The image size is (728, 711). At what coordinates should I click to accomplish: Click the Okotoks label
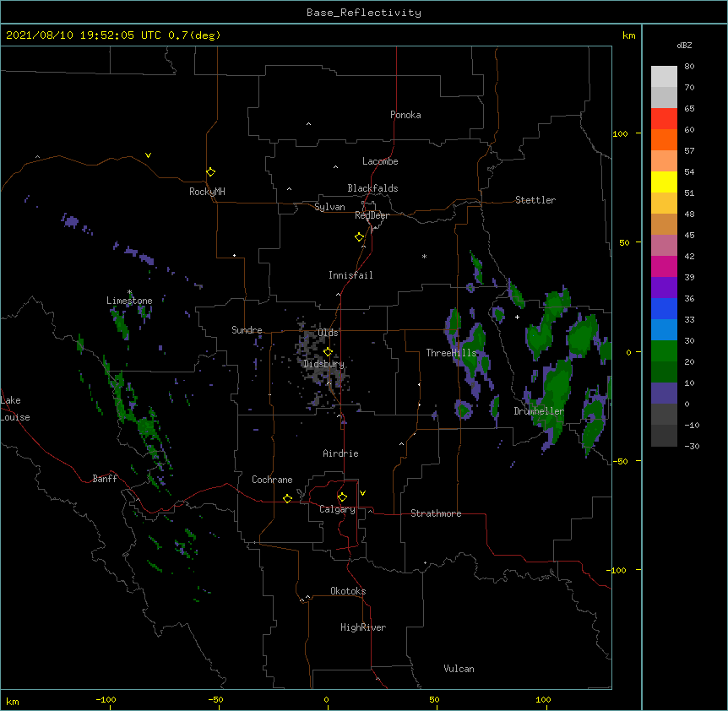[348, 591]
